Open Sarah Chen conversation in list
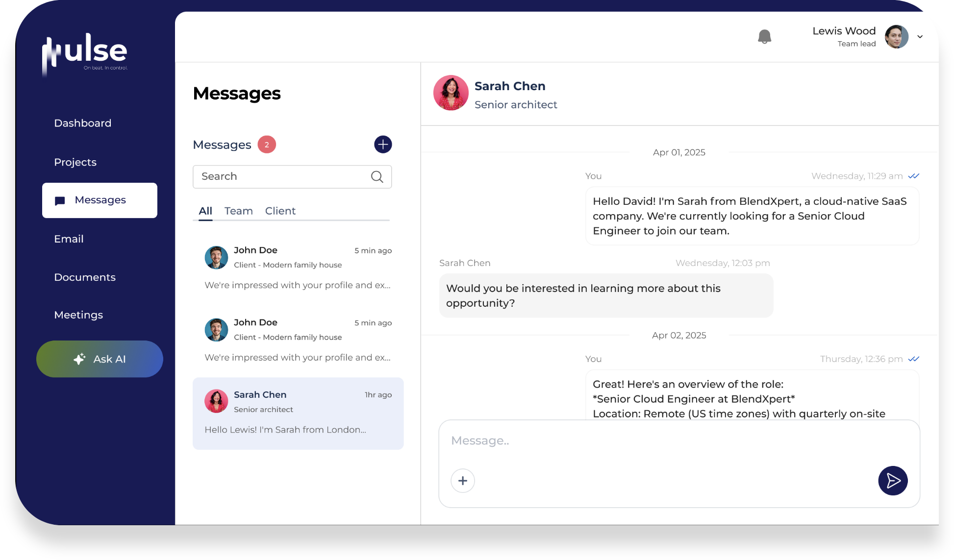 [x=298, y=414]
